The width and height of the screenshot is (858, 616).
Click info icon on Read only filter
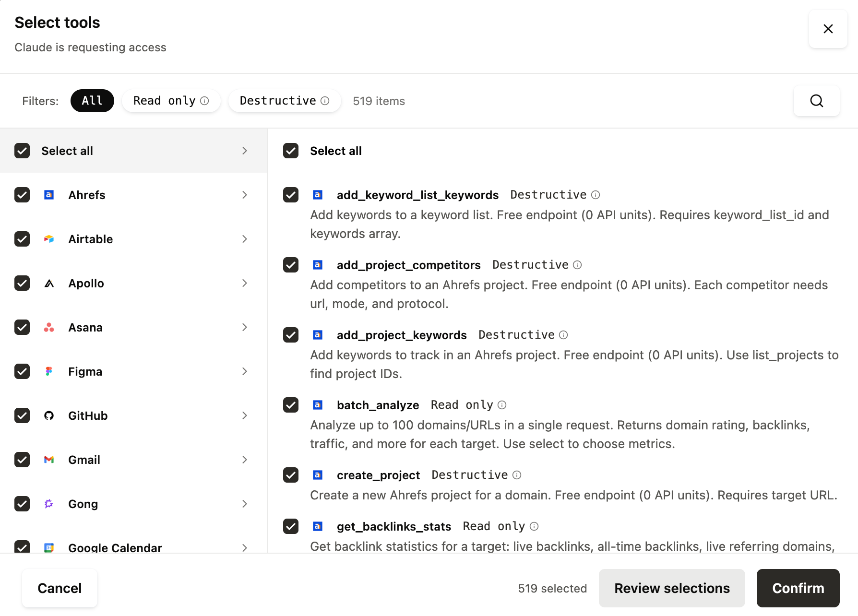204,101
